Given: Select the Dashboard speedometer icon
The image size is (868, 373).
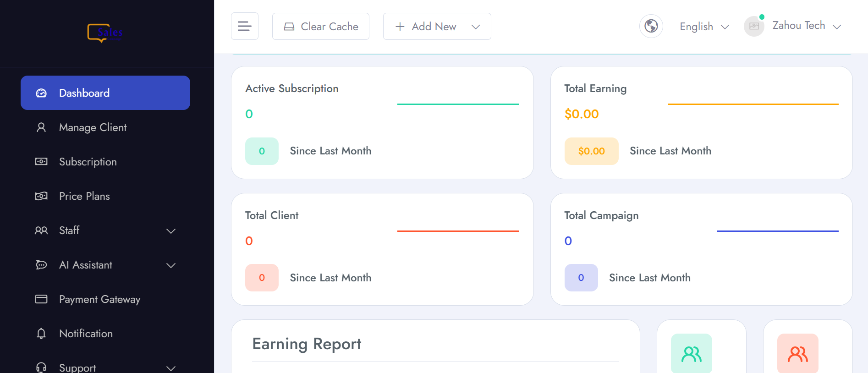Looking at the screenshot, I should pyautogui.click(x=41, y=93).
